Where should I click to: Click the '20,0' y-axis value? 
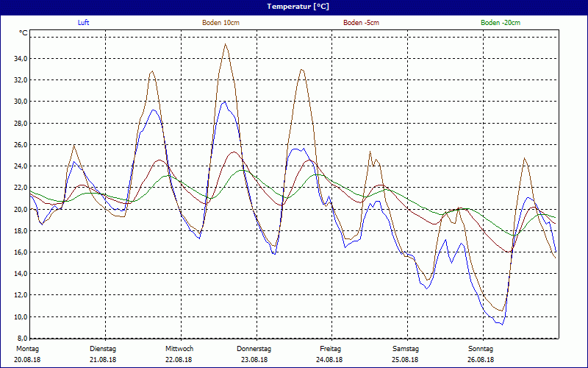pyautogui.click(x=20, y=209)
